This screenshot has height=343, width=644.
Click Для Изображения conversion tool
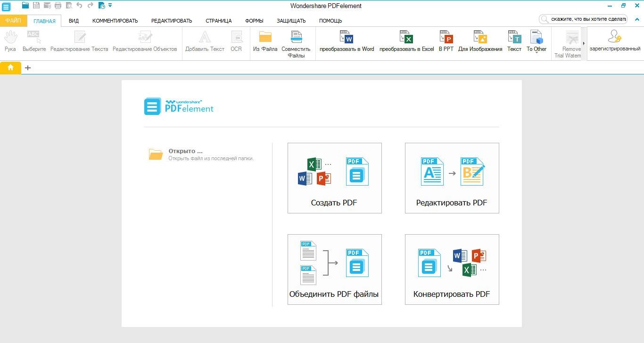(x=480, y=41)
